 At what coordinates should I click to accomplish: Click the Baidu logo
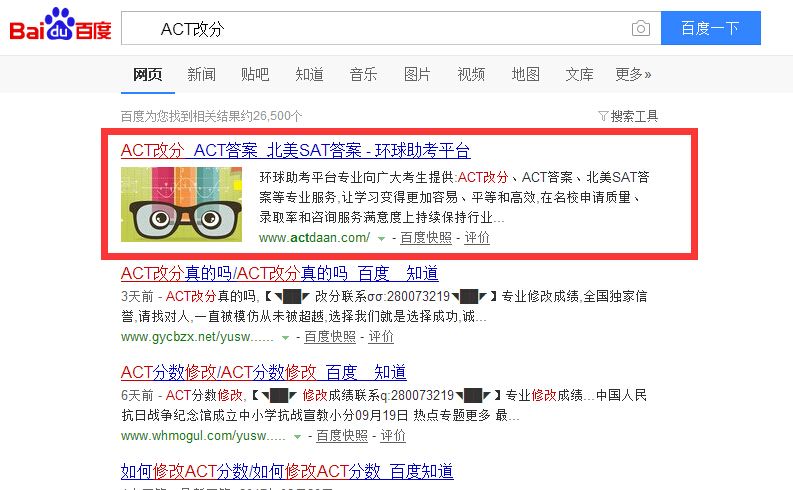(60, 24)
